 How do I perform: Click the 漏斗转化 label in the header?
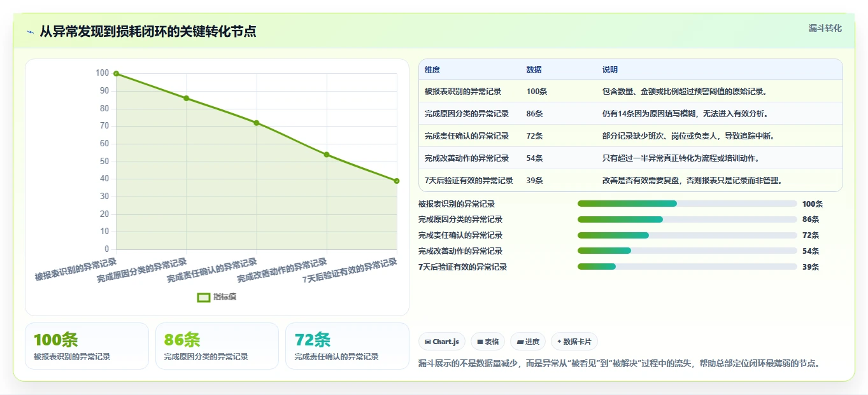tap(825, 28)
